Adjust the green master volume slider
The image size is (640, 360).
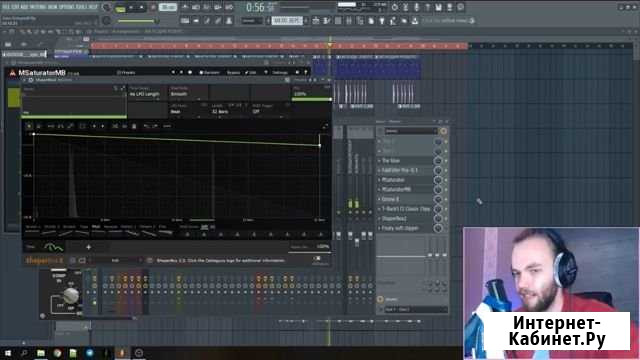click(136, 21)
